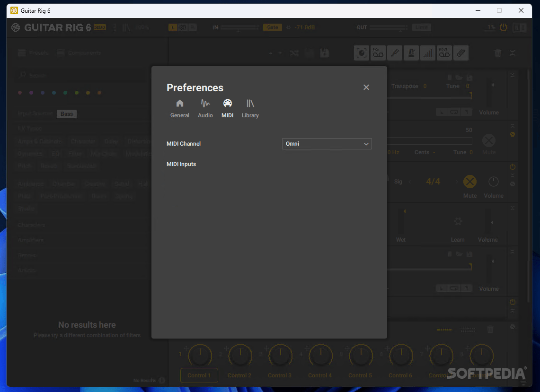Step to previous time signature arrow
This screenshot has height=392, width=540.
(x=409, y=182)
